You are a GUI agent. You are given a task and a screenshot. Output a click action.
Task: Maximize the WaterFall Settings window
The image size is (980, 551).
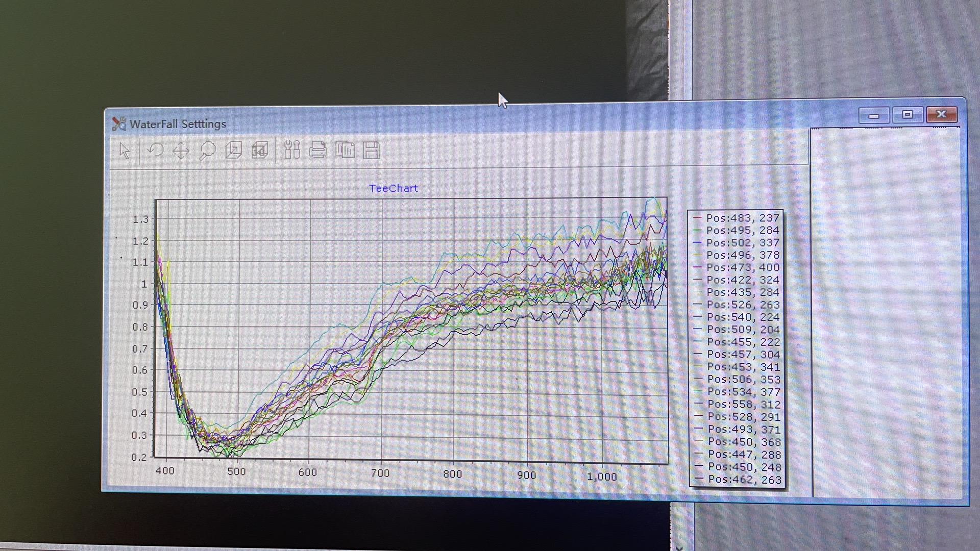907,115
